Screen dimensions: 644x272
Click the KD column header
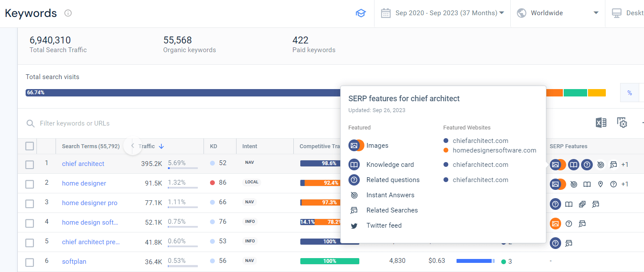pos(214,146)
